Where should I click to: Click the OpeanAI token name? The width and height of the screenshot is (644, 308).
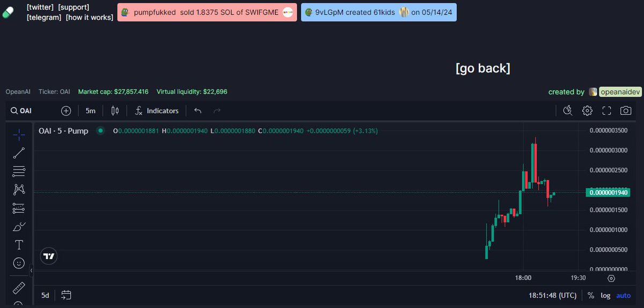tap(19, 92)
